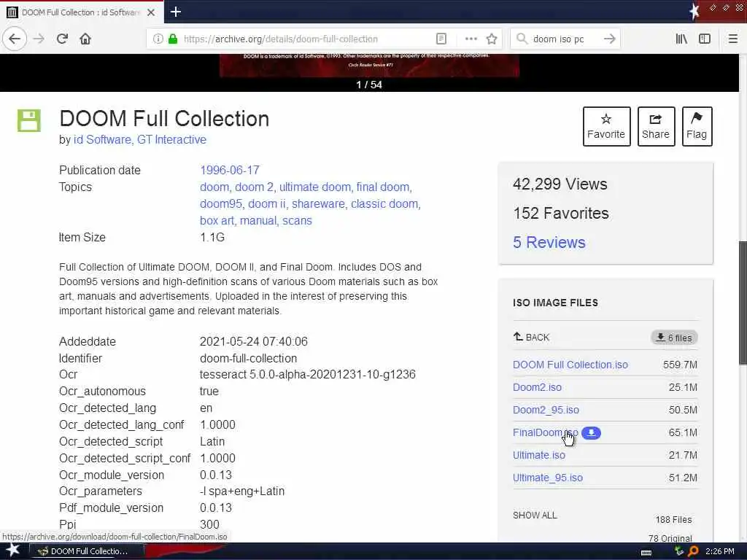Click the FinalDoom.iso download icon
747x560 pixels.
591,433
